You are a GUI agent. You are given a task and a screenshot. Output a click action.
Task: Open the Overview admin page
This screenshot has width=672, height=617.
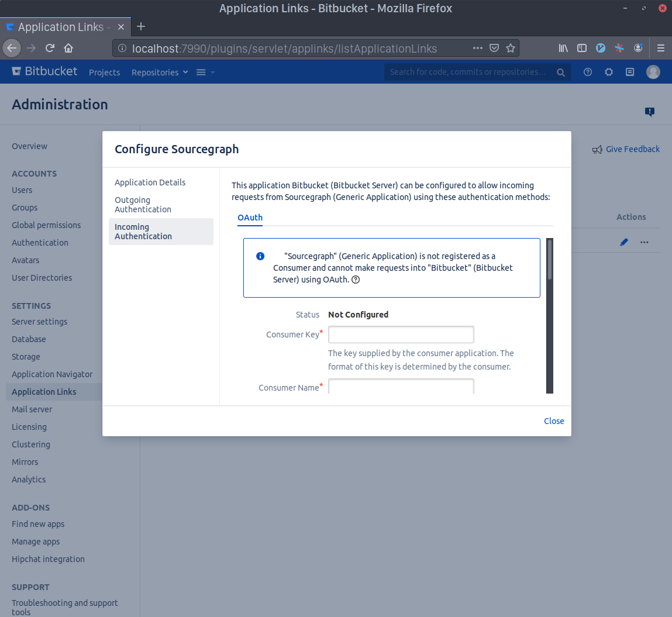click(29, 146)
